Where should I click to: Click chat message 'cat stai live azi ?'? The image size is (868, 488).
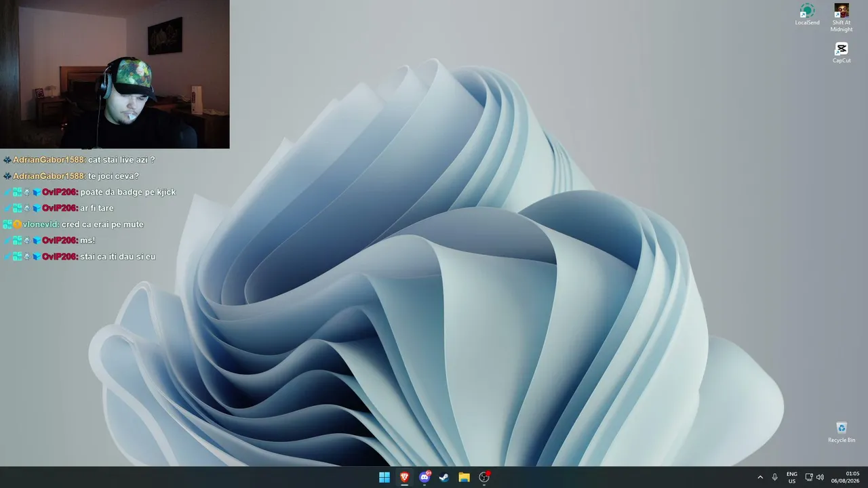[121, 160]
